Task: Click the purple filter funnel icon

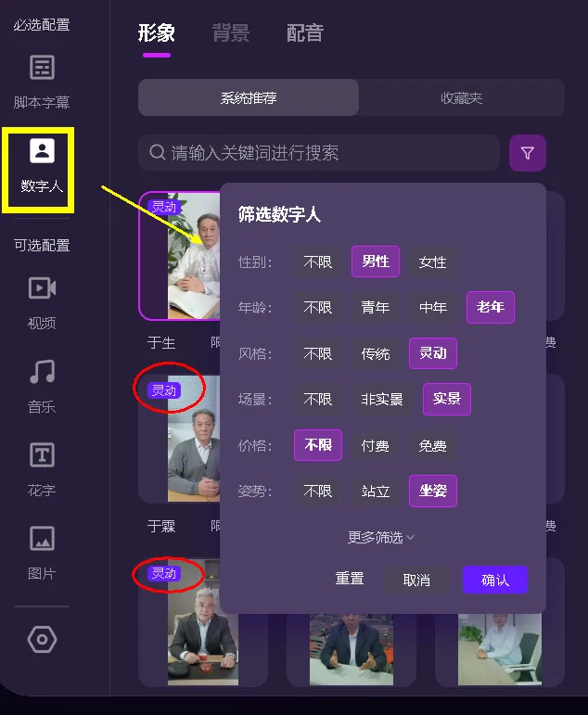Action: tap(527, 153)
